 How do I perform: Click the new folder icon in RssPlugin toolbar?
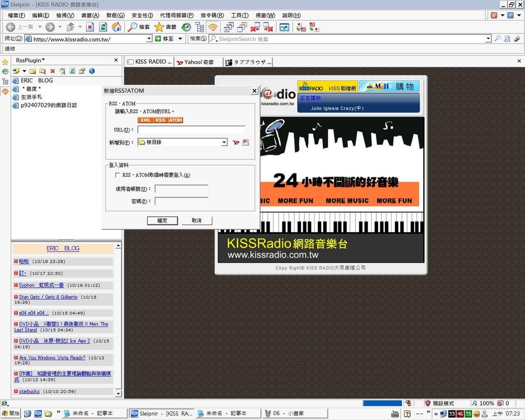[x=32, y=71]
